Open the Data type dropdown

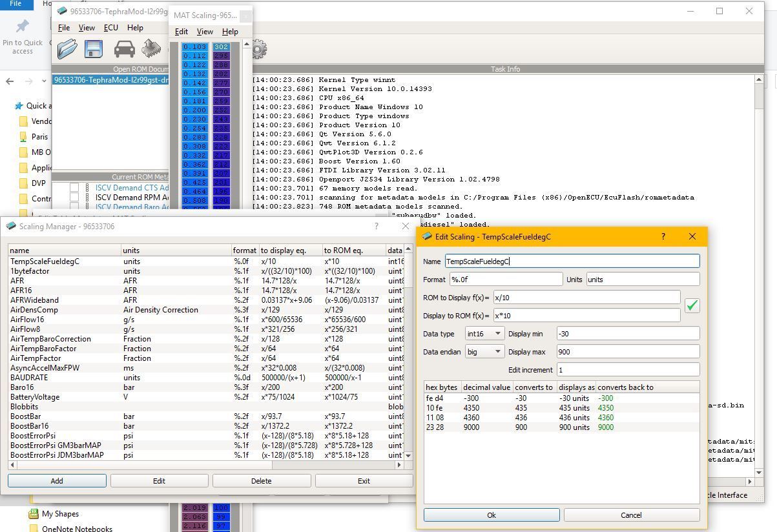point(484,334)
